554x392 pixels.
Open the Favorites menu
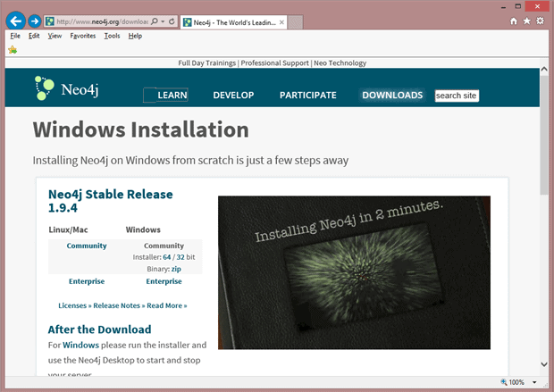(x=83, y=36)
